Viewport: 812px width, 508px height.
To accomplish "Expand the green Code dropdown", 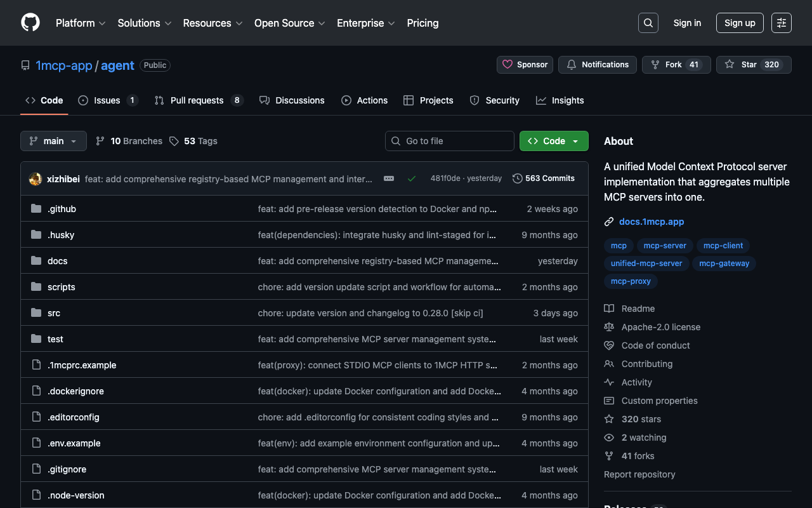I will pos(553,141).
